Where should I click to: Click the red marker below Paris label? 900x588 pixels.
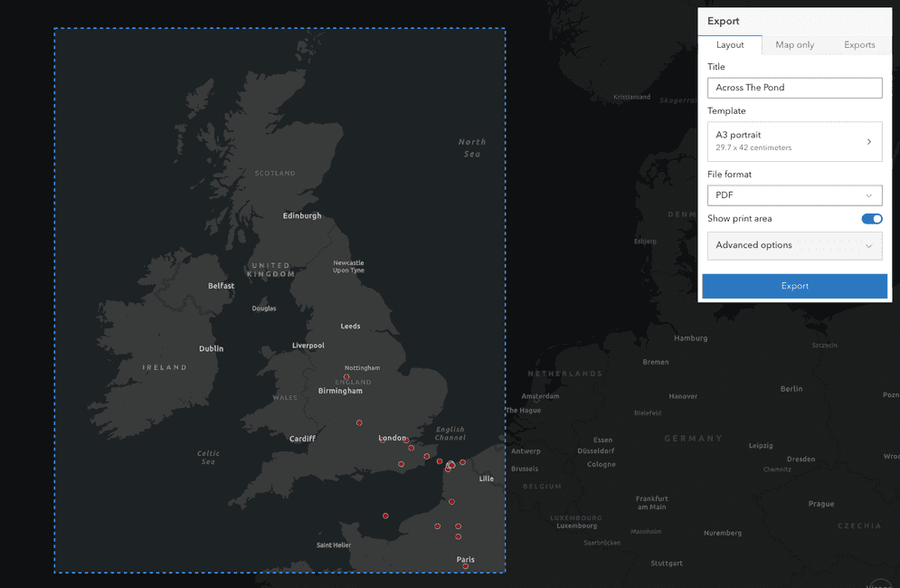[x=466, y=567]
